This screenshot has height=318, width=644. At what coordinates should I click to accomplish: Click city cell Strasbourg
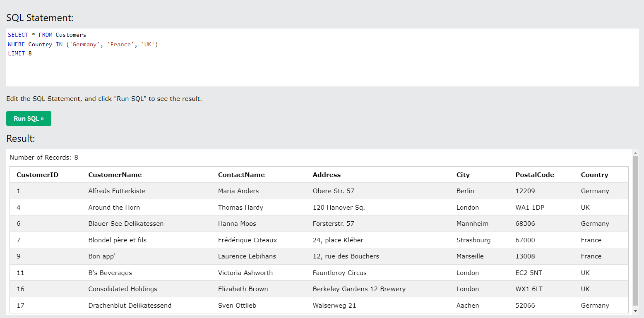click(x=473, y=240)
